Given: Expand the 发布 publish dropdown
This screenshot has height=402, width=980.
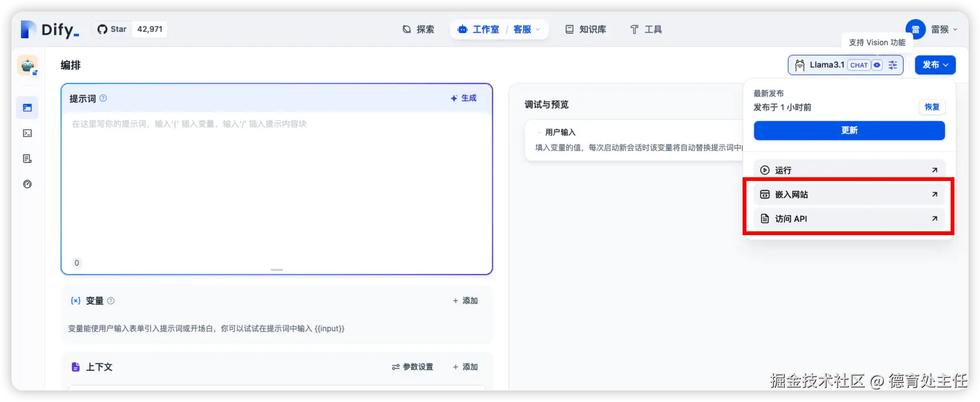Looking at the screenshot, I should coord(935,64).
